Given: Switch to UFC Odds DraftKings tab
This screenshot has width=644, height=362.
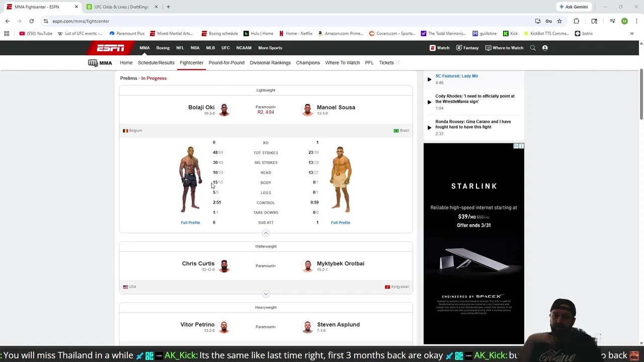Looking at the screenshot, I should point(121,7).
